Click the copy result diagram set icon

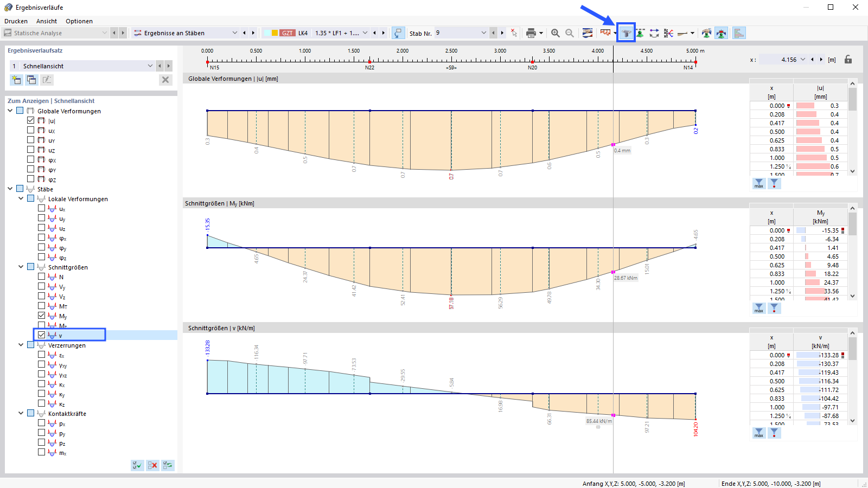(31, 80)
